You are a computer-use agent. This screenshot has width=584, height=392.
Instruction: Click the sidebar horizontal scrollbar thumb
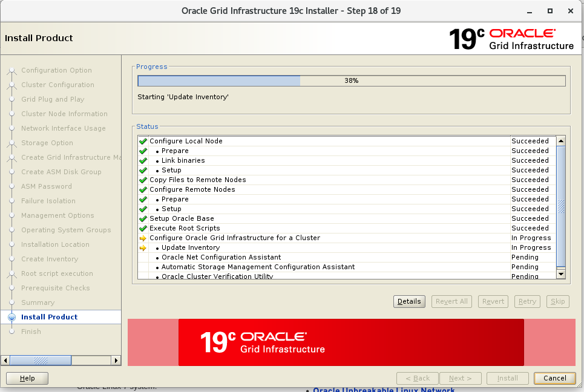pos(41,361)
